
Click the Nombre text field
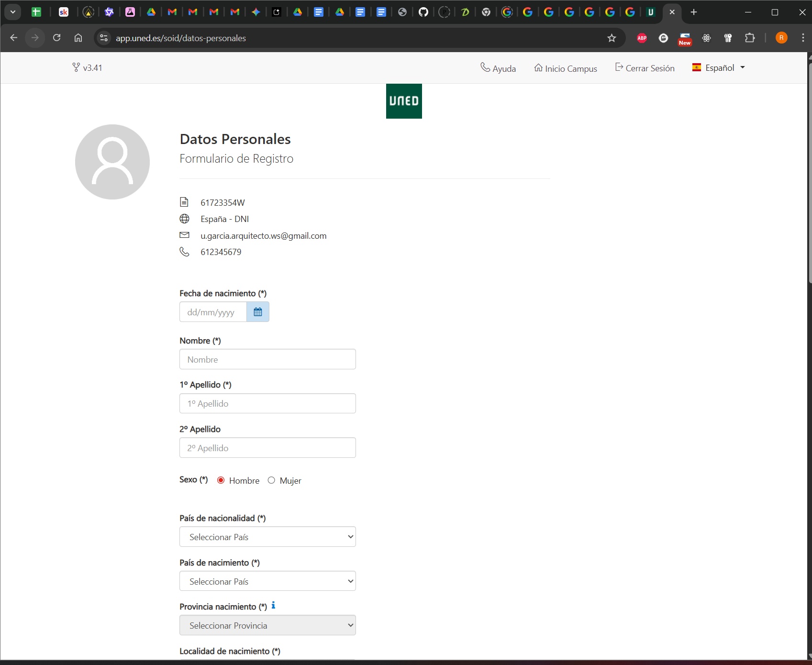pyautogui.click(x=267, y=359)
